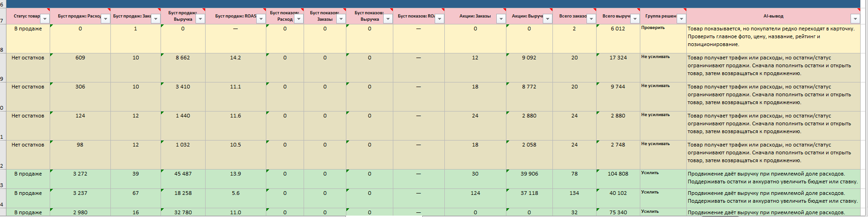This screenshot has height=217, width=868.
Task: Select Нет остатков cell in the 609 row
Action: pyautogui.click(x=27, y=68)
